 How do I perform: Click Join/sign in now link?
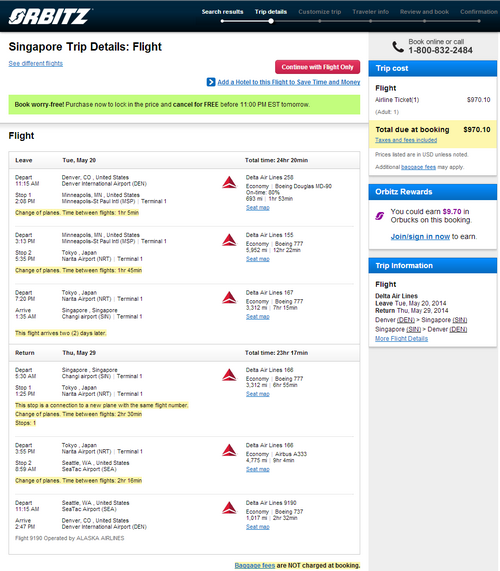click(420, 236)
